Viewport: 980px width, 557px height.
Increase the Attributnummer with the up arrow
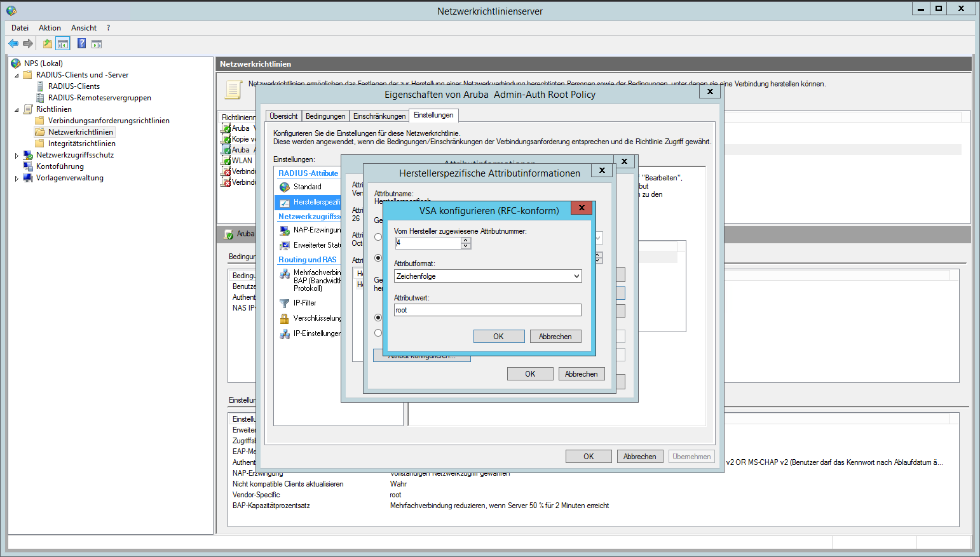pyautogui.click(x=466, y=240)
